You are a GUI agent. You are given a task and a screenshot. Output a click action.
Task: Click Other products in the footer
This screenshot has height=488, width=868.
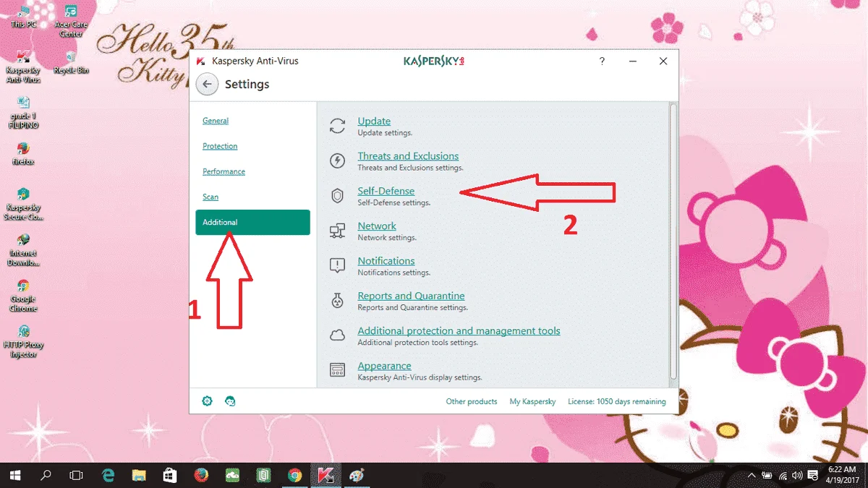point(472,401)
